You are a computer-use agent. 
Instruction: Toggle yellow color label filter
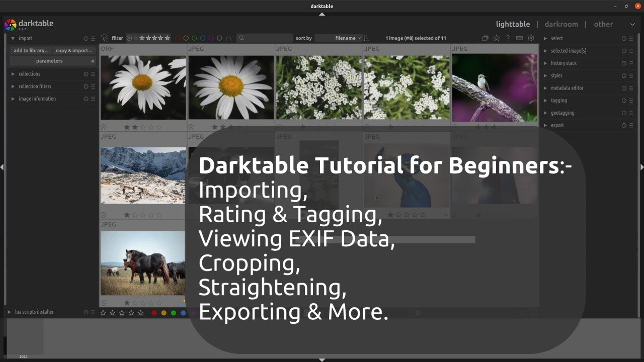[x=186, y=38]
